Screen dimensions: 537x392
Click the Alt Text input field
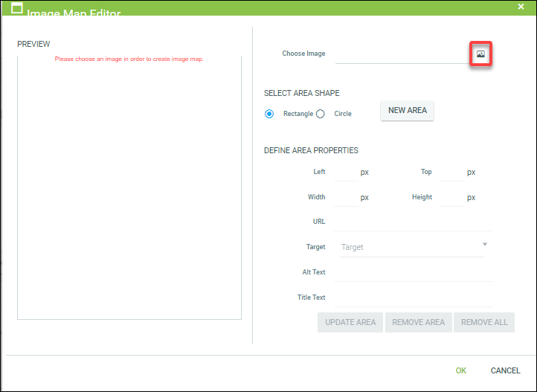[413, 272]
